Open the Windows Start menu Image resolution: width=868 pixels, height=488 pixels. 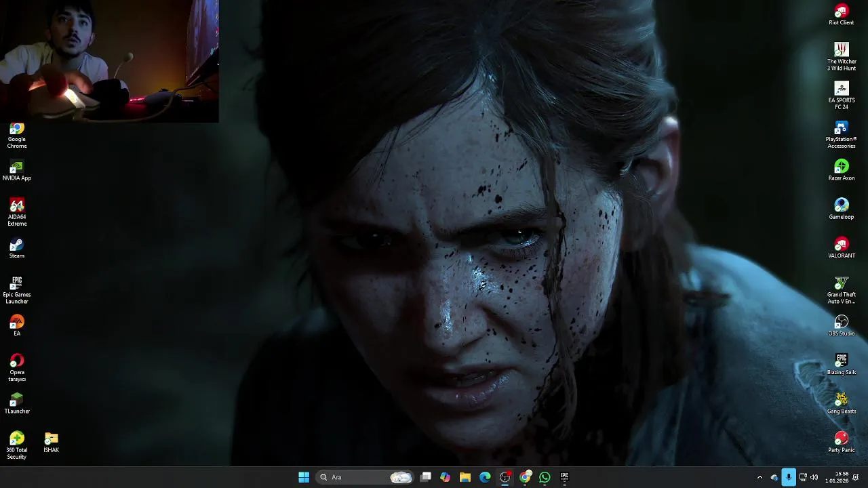click(x=304, y=477)
